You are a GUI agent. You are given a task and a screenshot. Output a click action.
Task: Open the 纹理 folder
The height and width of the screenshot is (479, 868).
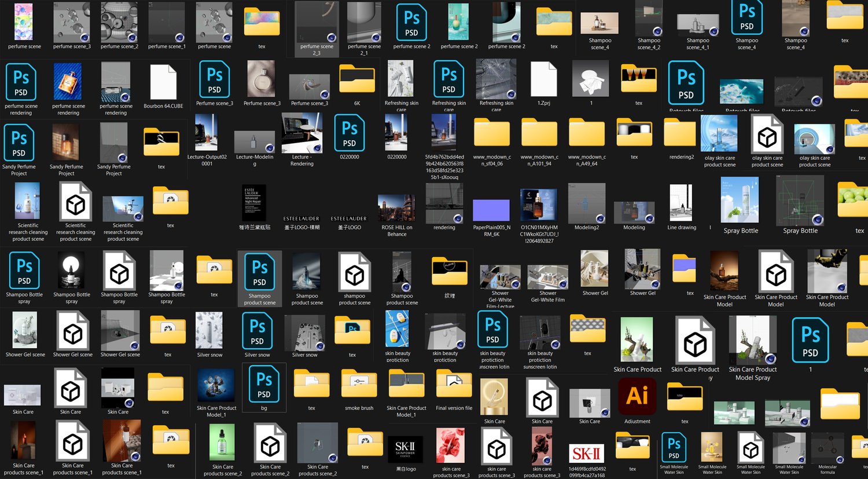pyautogui.click(x=450, y=271)
